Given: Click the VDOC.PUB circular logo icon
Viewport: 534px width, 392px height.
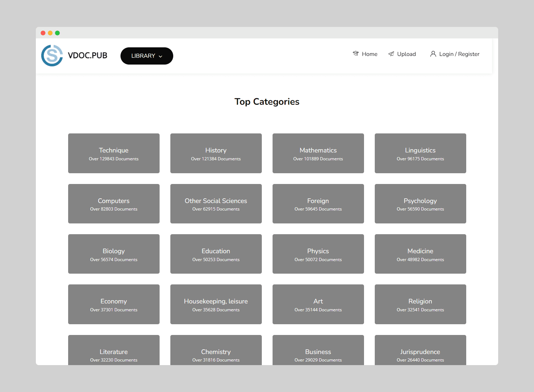Looking at the screenshot, I should click(52, 56).
